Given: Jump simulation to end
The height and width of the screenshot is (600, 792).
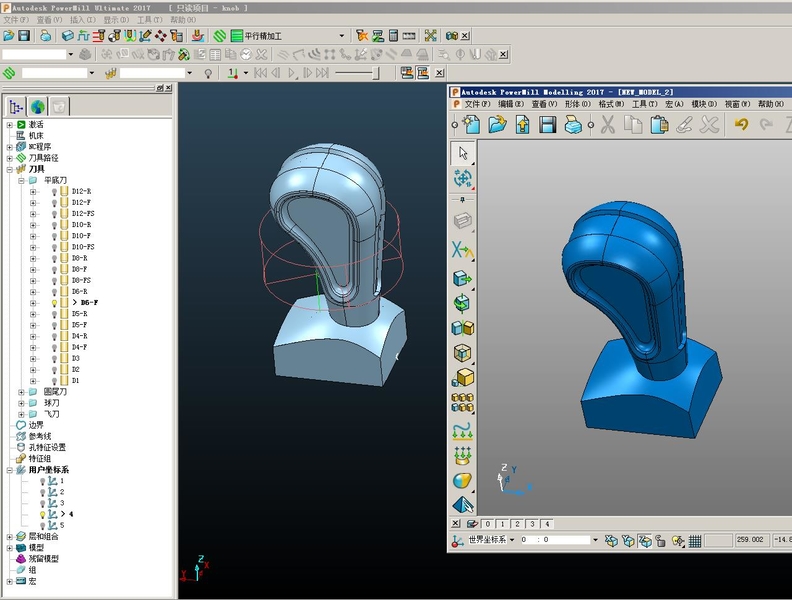Looking at the screenshot, I should 322,73.
